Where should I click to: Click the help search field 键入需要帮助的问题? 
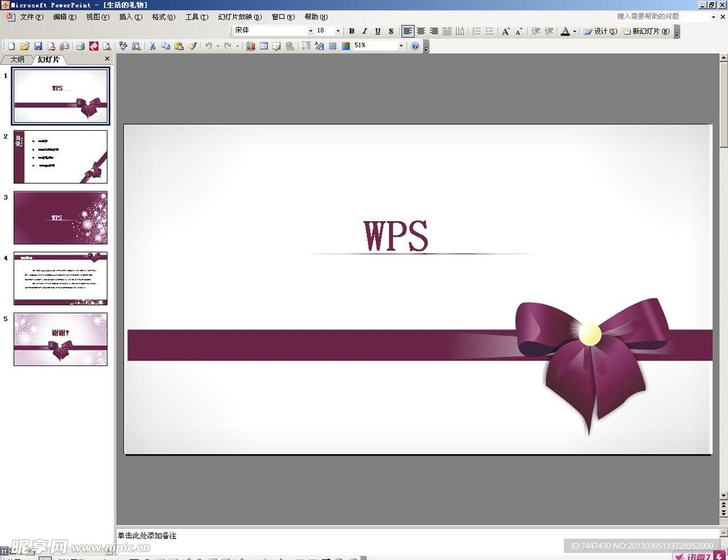[x=662, y=16]
